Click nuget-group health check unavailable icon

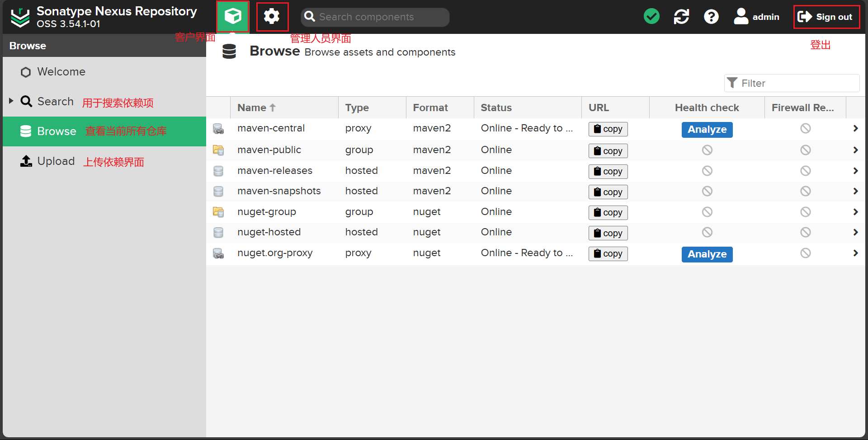coord(707,212)
